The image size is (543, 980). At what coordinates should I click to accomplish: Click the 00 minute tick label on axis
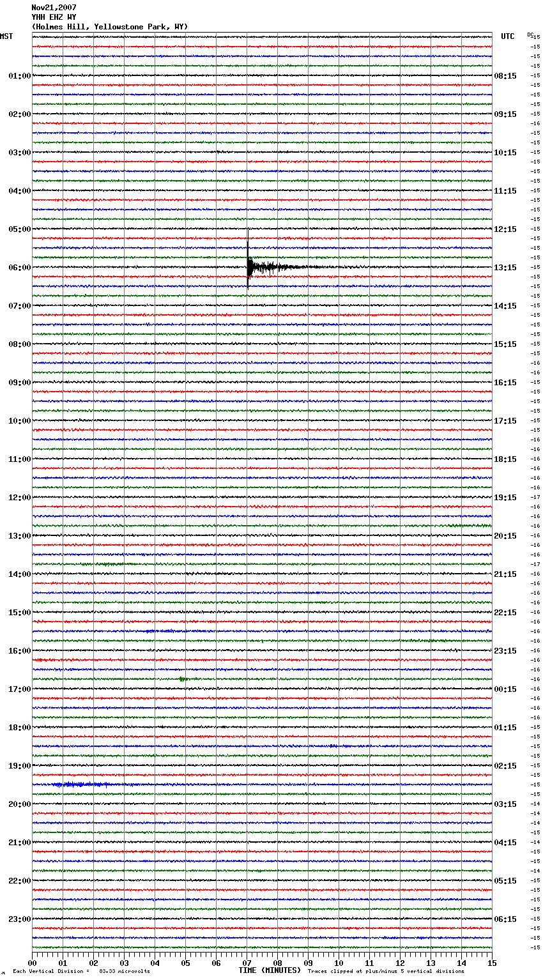(33, 963)
